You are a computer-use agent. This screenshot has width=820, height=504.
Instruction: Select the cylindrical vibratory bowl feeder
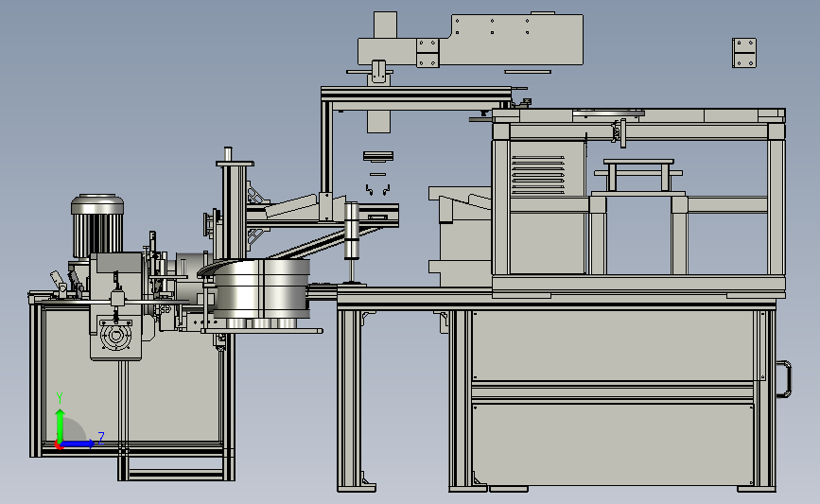261,289
